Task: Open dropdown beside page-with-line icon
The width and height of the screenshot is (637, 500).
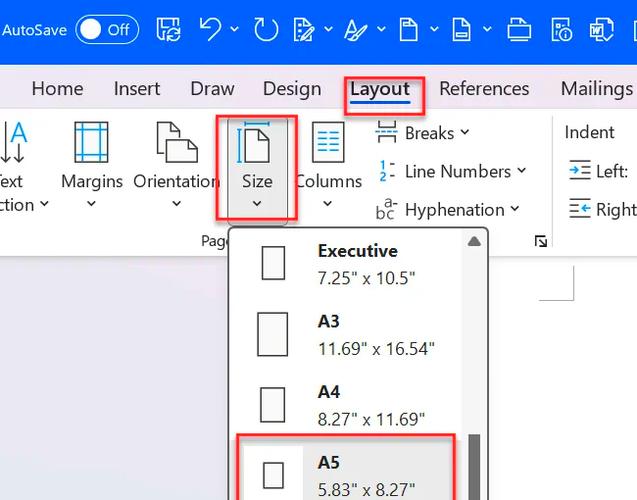Action: click(x=487, y=29)
